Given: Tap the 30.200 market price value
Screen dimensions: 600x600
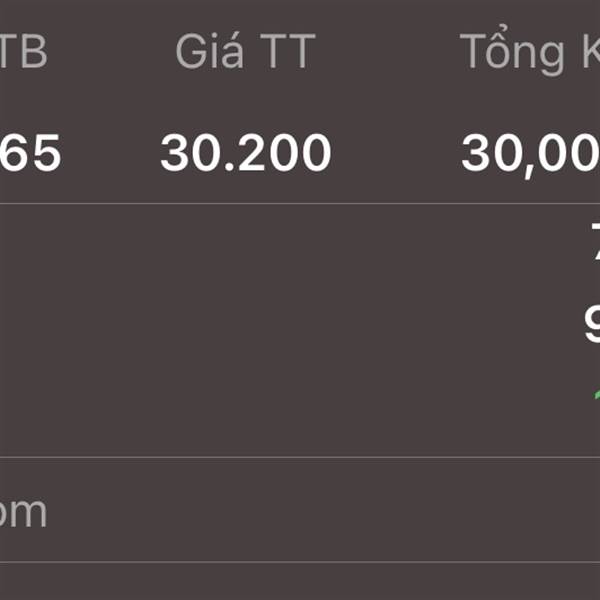Looking at the screenshot, I should (246, 152).
